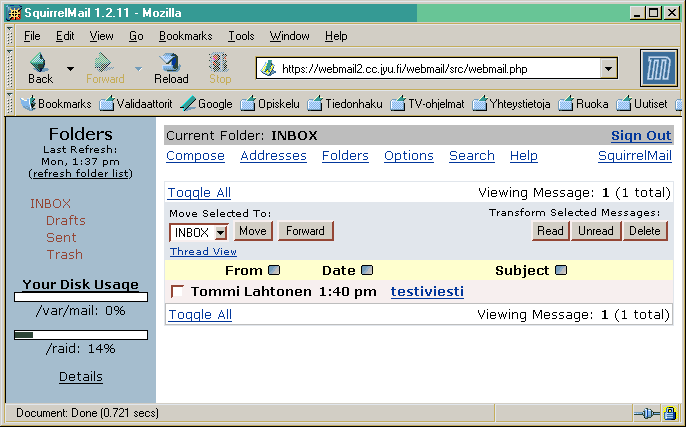Open the Tiedonhaku bookmark folder
686x427 pixels.
click(345, 104)
